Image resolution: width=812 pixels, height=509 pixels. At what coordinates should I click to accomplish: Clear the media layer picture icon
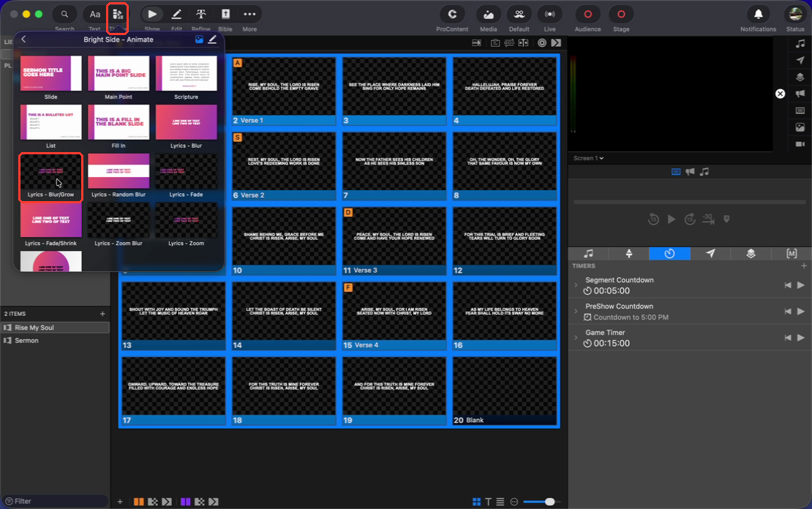click(800, 127)
